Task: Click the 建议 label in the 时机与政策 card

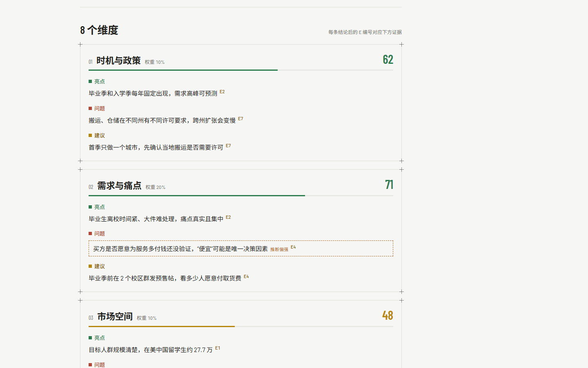Action: point(97,135)
